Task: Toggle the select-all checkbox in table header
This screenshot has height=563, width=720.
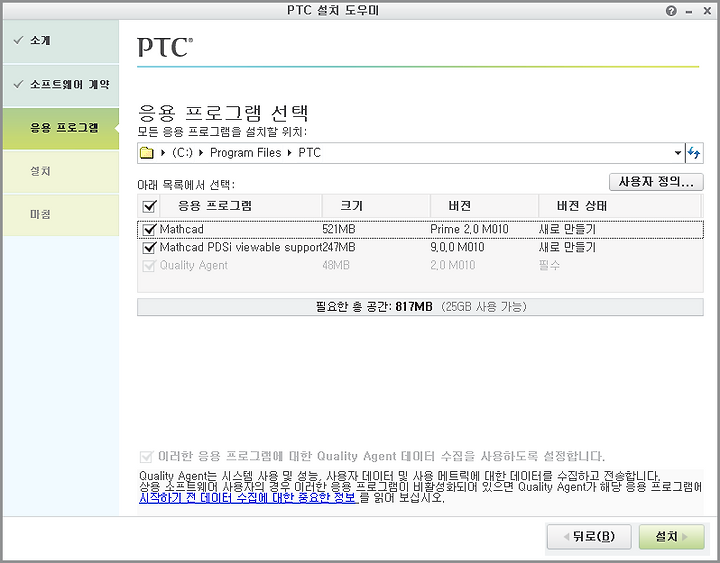Action: point(149,206)
